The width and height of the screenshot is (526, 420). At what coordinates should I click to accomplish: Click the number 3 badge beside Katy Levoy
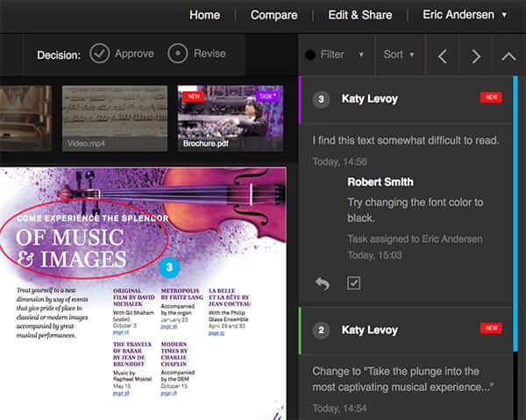coord(321,99)
